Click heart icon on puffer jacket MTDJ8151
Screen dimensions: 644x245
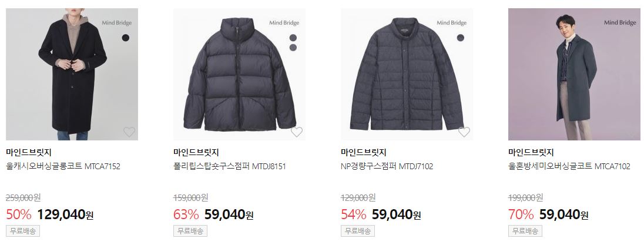tap(297, 132)
